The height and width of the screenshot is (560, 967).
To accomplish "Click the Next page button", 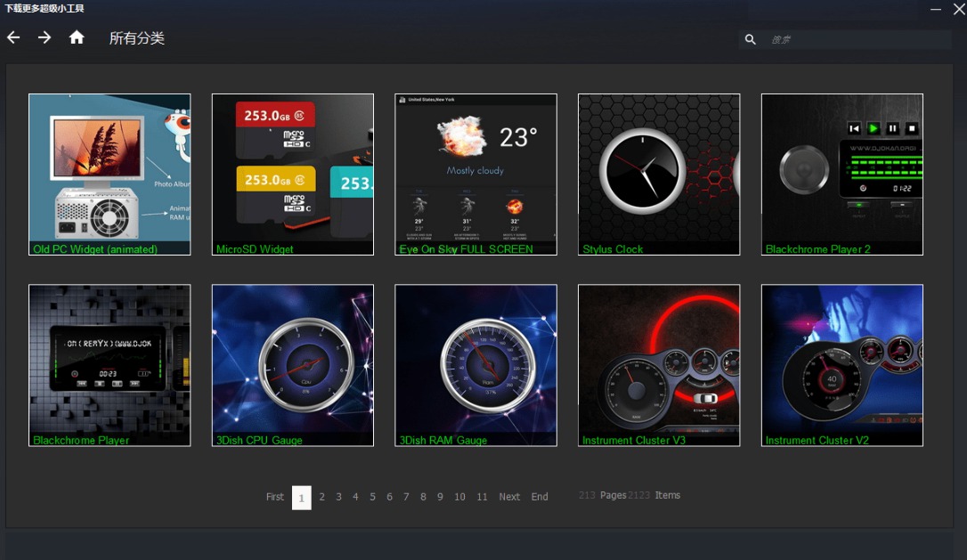I will pyautogui.click(x=508, y=497).
